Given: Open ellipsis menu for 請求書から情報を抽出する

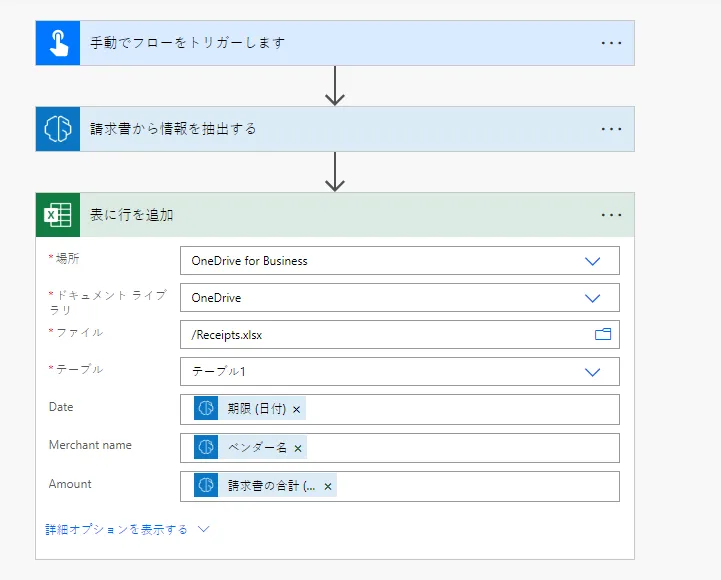Looking at the screenshot, I should coord(611,129).
